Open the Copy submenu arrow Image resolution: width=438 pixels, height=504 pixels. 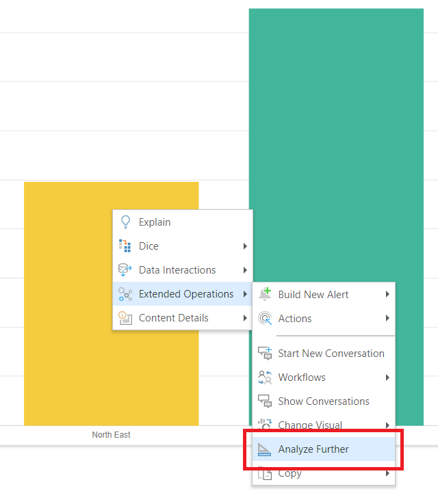pyautogui.click(x=387, y=473)
